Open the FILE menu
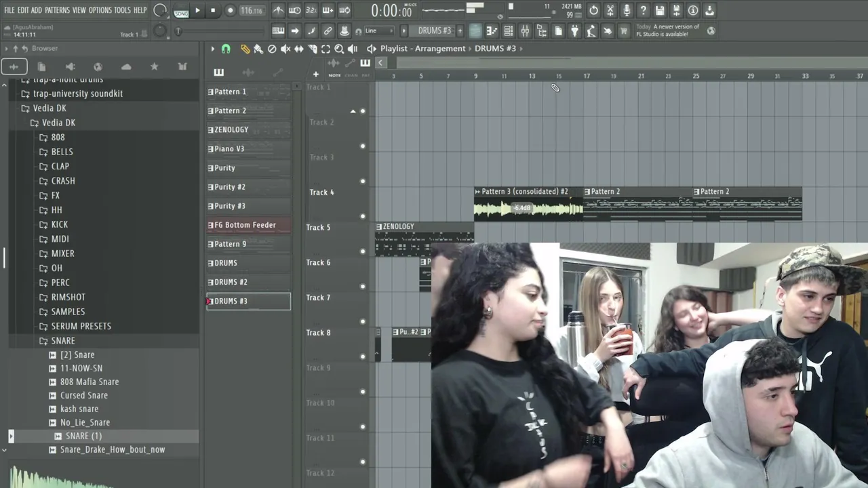The image size is (868, 488). (9, 10)
